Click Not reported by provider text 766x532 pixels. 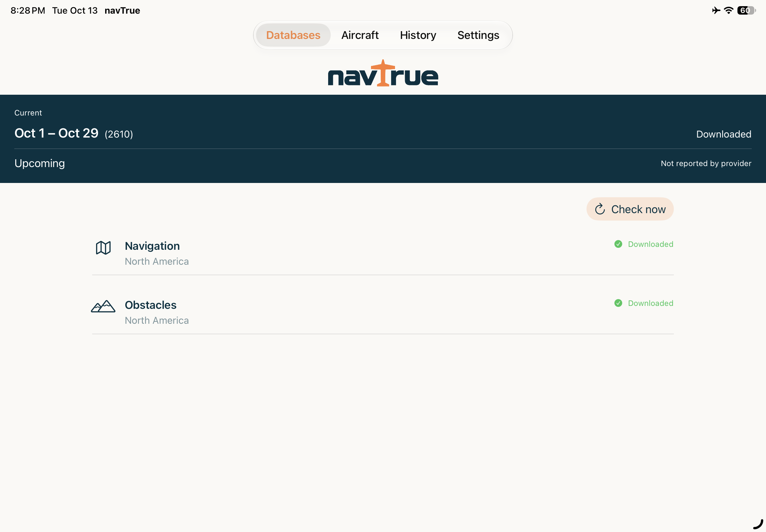coord(706,163)
